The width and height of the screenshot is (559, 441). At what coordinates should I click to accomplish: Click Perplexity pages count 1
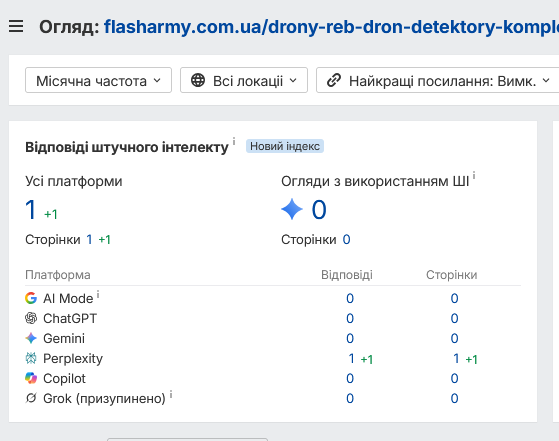(456, 358)
